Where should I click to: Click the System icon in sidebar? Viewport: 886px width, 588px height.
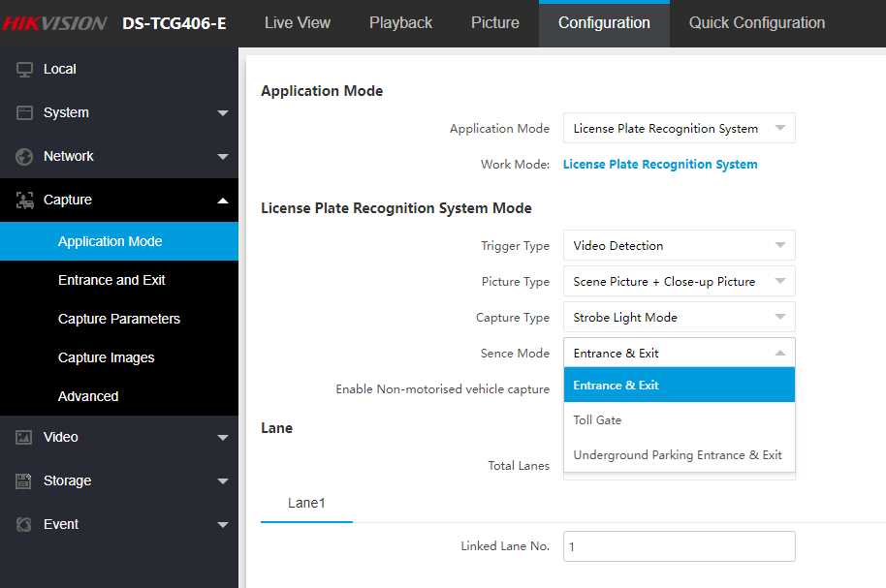(x=24, y=113)
